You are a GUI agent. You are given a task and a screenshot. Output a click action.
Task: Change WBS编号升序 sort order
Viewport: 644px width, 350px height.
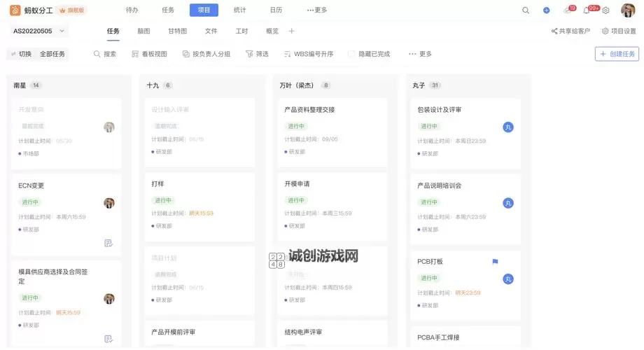309,54
